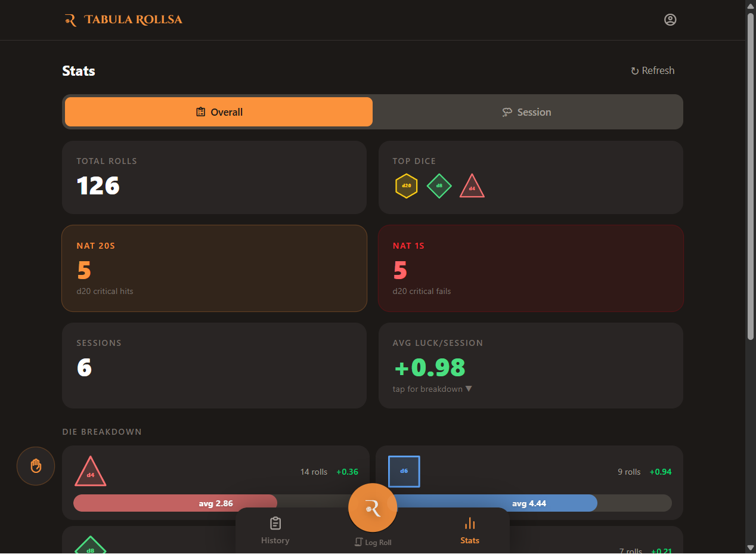Click the +0.94 luck value

tap(660, 472)
